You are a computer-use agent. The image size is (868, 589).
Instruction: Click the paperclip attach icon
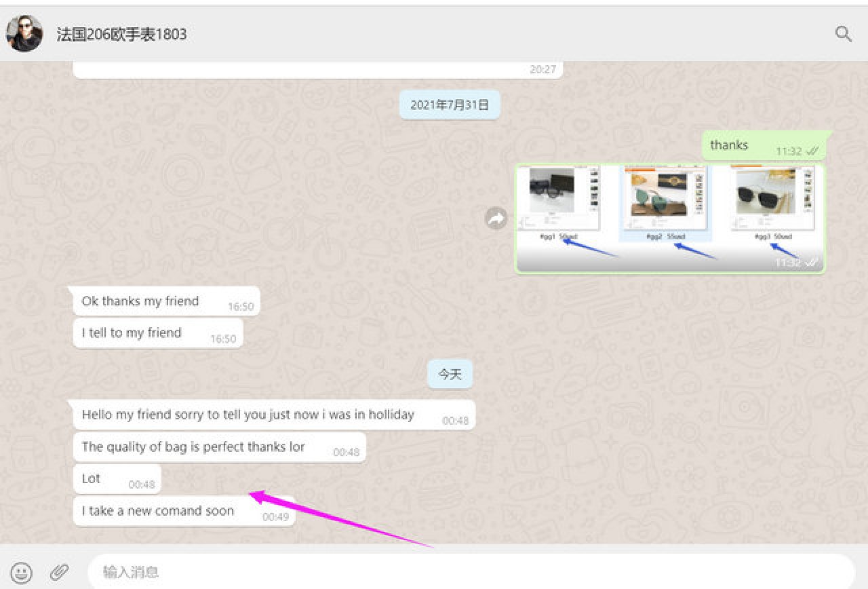click(x=60, y=572)
